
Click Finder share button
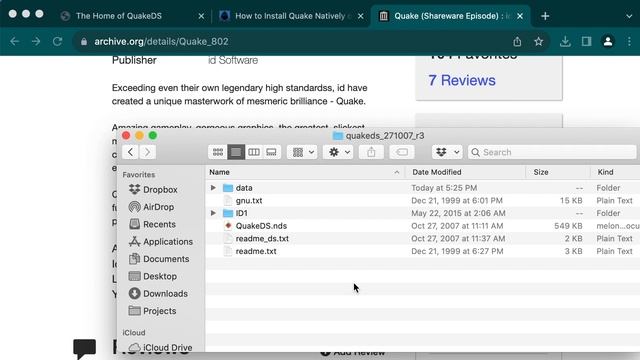[x=371, y=152]
